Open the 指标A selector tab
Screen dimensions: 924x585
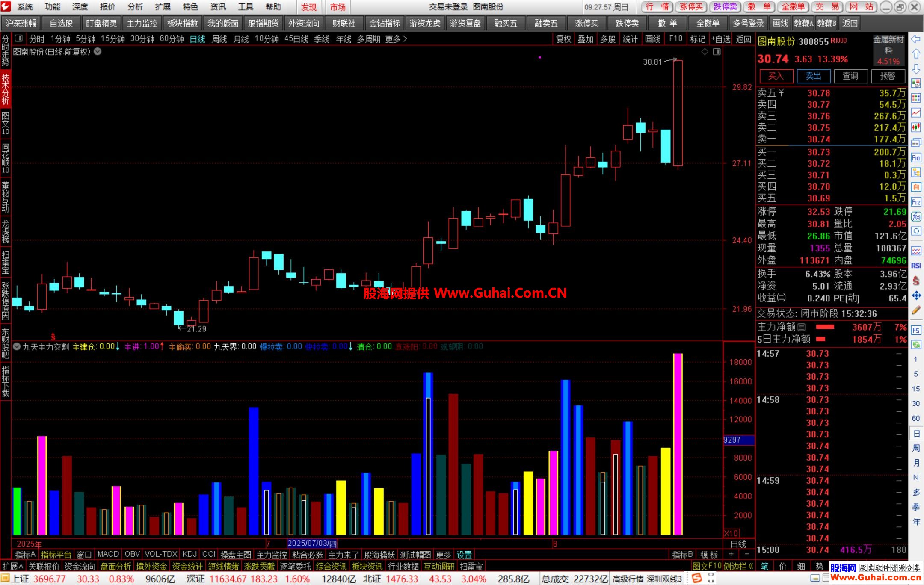pyautogui.click(x=25, y=555)
